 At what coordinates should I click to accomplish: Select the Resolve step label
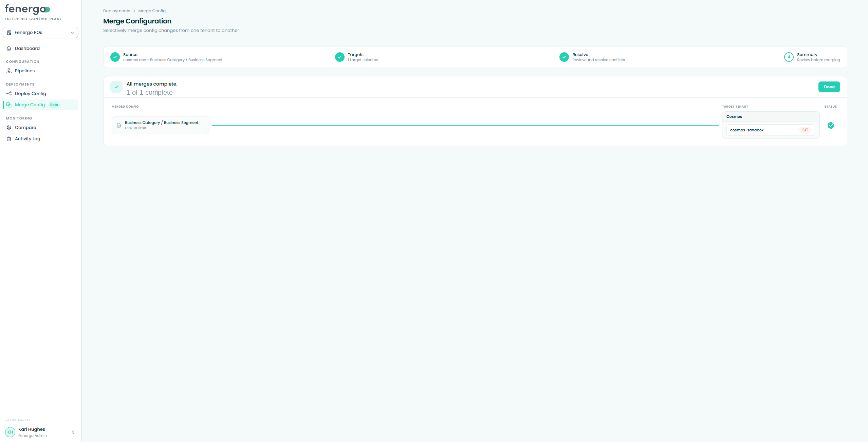coord(580,55)
